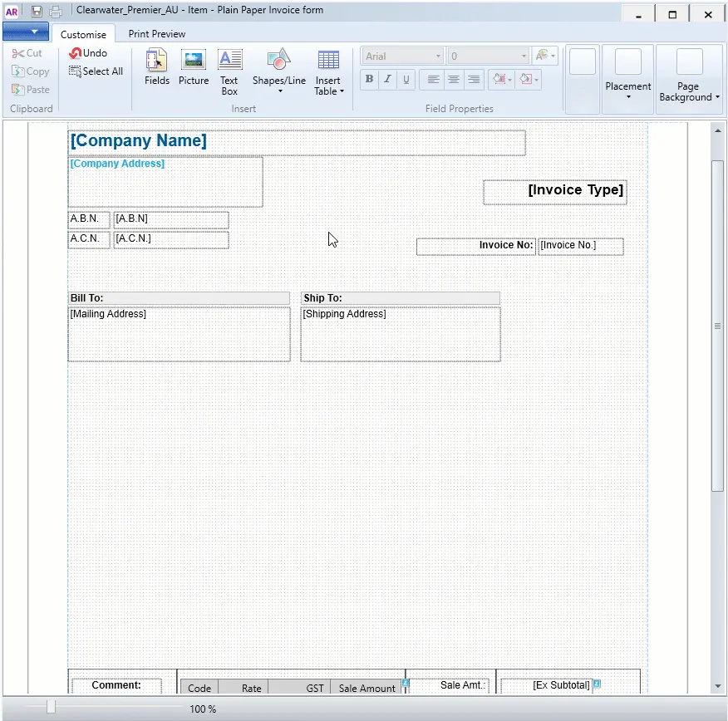Click the Page Background icon box
This screenshot has width=728, height=721.
pos(690,61)
